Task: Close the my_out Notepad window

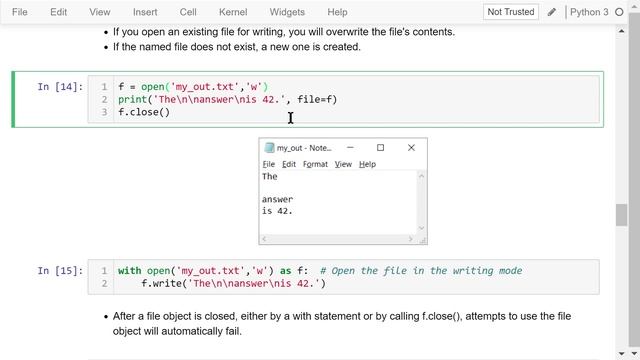Action: (411, 147)
